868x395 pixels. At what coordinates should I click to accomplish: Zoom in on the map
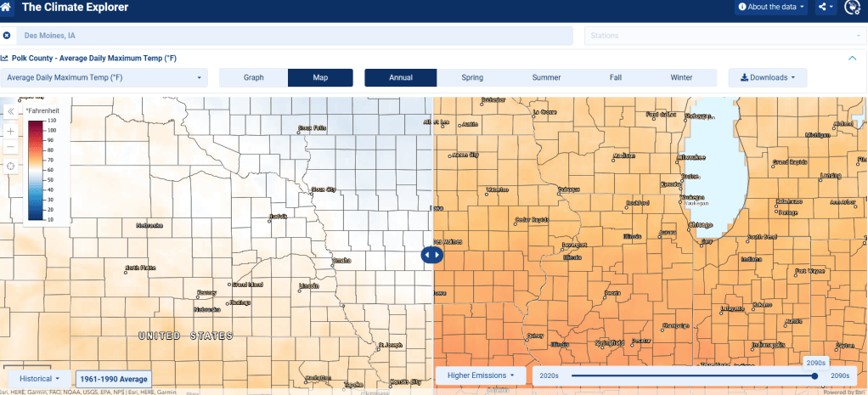(10, 132)
